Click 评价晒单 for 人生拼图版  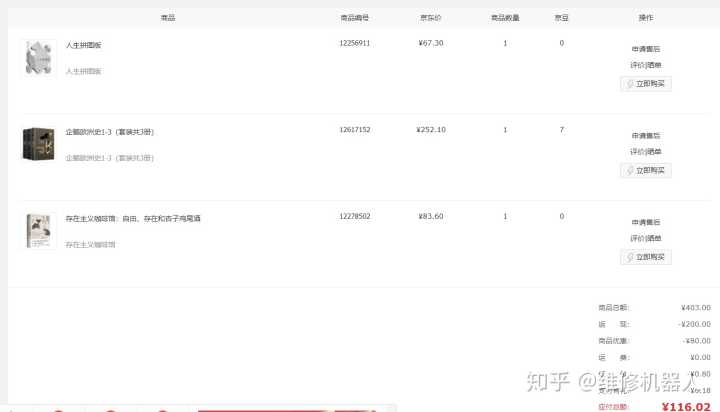[646, 65]
